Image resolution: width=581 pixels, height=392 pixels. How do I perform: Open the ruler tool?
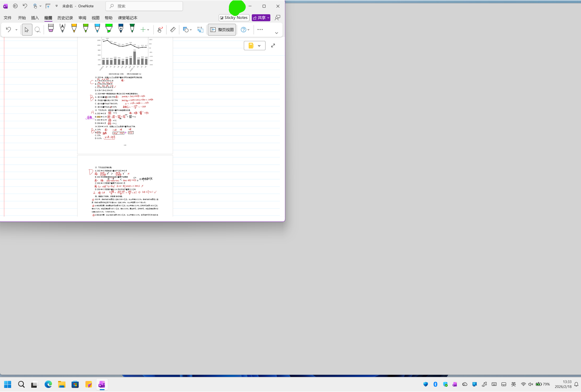(173, 30)
